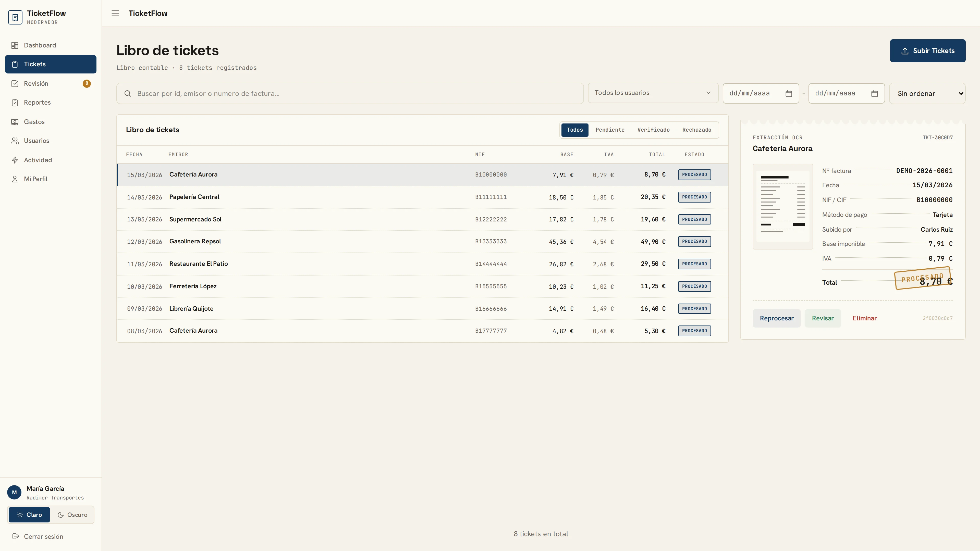Click the Revisión badge showing 8
Screen dimensions: 980x551
pos(87,83)
